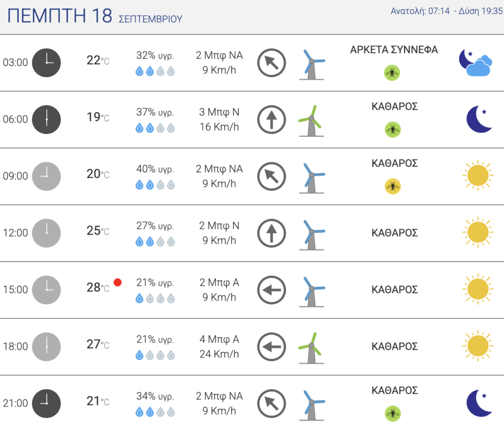
Task: Click the 4 Μπφ Α wind text
Action: click(219, 339)
